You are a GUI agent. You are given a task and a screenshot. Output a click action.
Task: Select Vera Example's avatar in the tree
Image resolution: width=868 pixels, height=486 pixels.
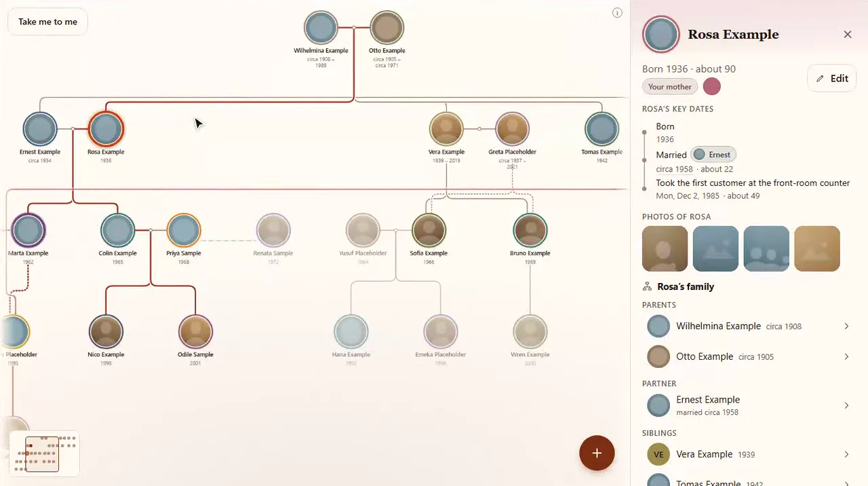point(446,129)
